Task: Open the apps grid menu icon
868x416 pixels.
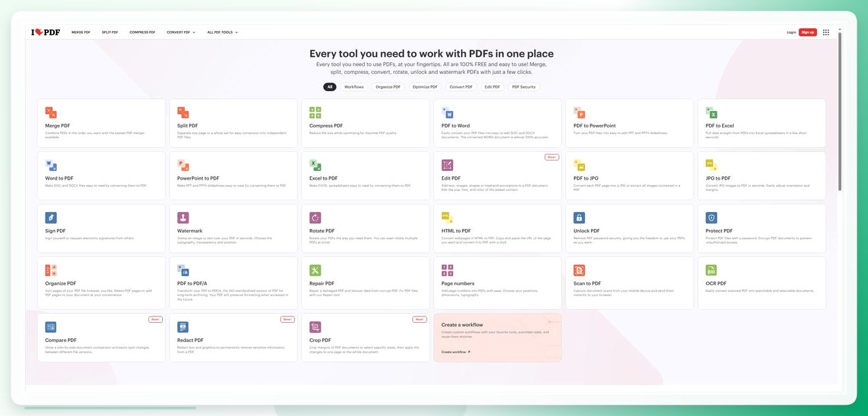Action: (x=826, y=32)
